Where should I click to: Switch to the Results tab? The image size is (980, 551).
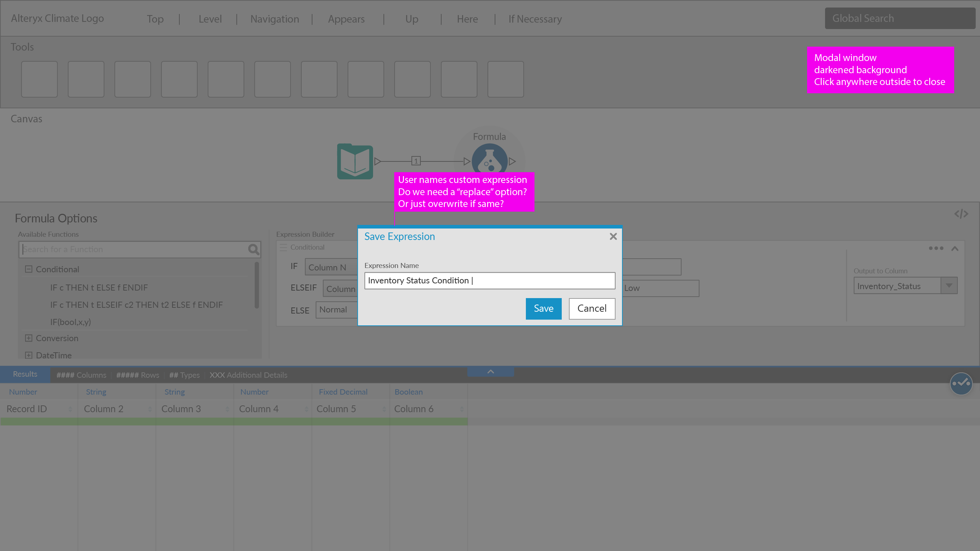(25, 374)
